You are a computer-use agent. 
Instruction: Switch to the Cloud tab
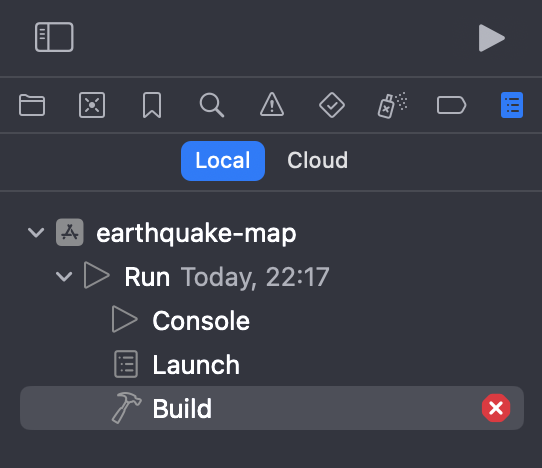point(317,161)
